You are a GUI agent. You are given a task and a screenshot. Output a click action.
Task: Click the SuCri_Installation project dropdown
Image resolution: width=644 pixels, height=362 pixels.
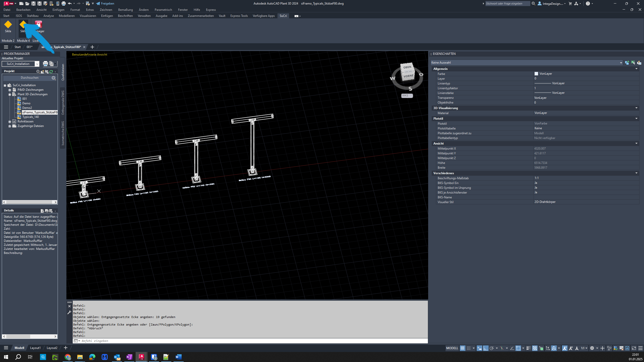click(36, 63)
